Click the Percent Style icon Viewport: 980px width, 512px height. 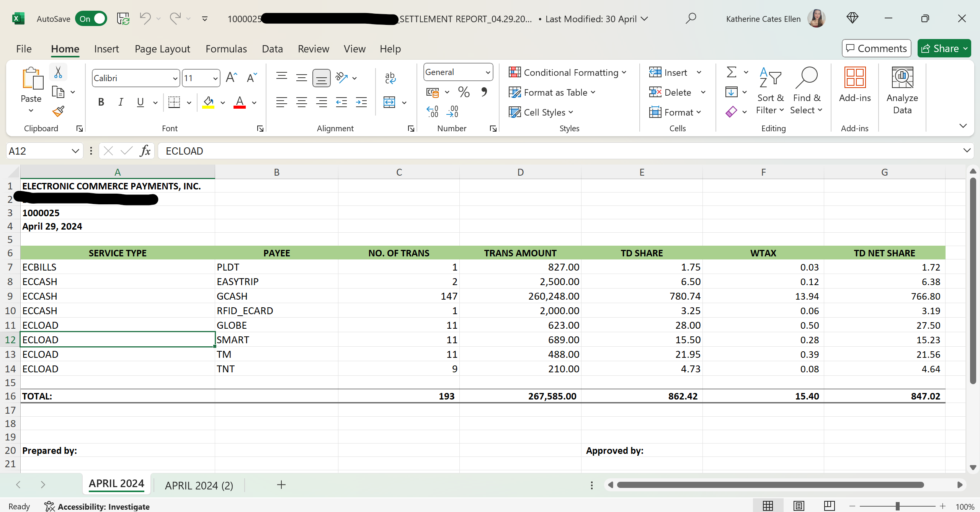(464, 92)
